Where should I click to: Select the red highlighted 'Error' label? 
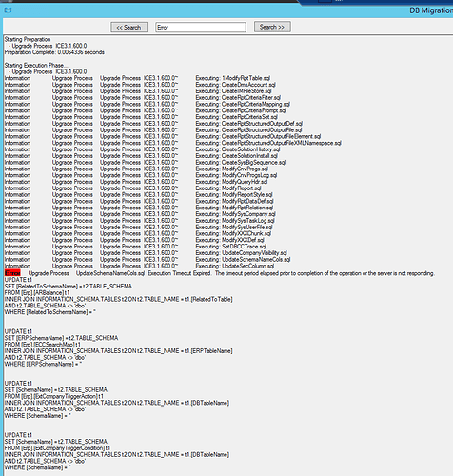tap(12, 273)
